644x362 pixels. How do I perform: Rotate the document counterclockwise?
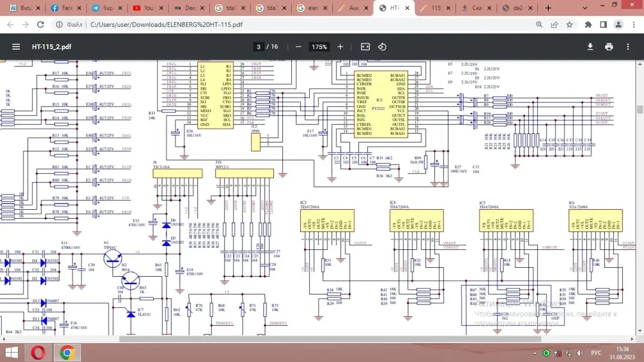coord(382,47)
